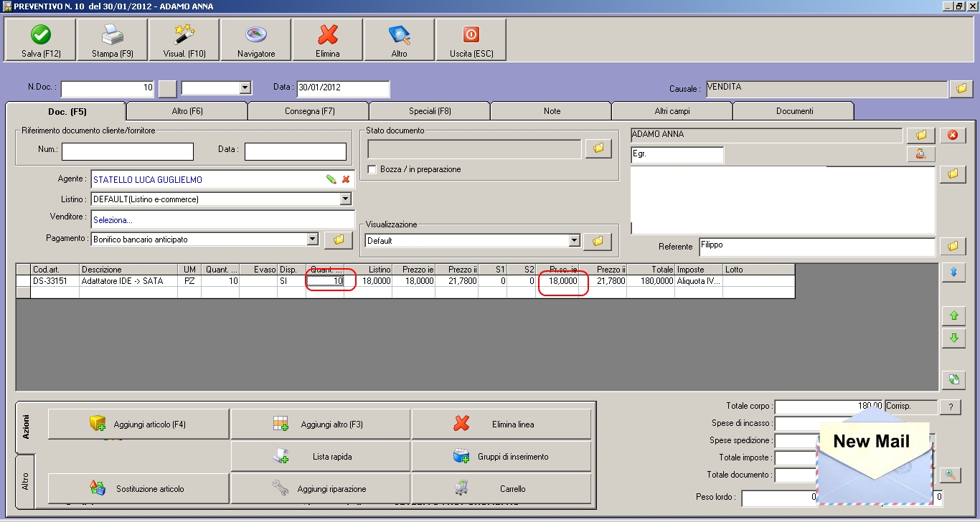This screenshot has height=522, width=980.
Task: Save the quote with Salva (F12)
Action: [x=41, y=40]
